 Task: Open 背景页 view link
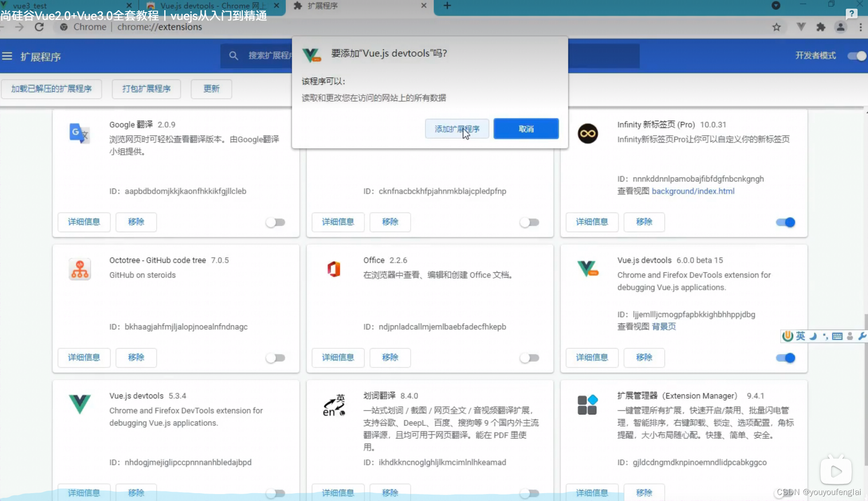[x=664, y=326]
